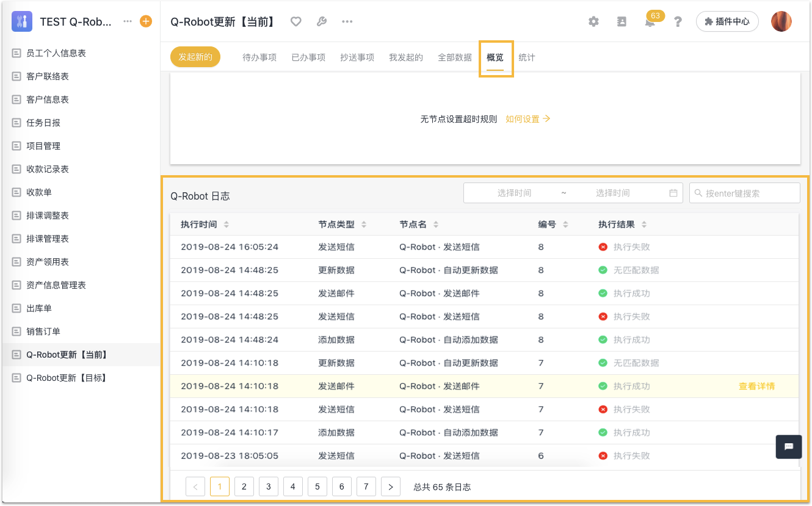Click log row dated 2019-08-24 14:10:17
Image resolution: width=812 pixels, height=506 pixels.
[484, 433]
